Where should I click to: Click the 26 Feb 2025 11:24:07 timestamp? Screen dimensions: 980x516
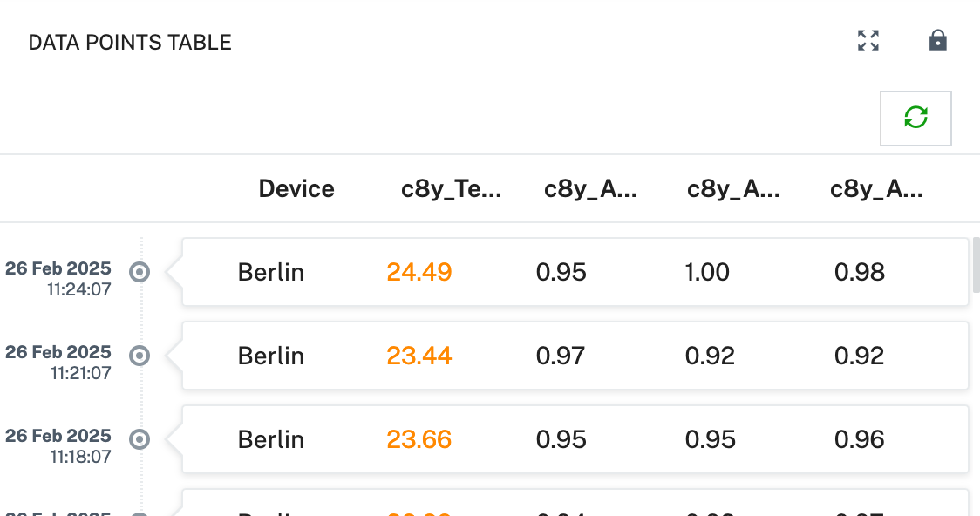(58, 278)
